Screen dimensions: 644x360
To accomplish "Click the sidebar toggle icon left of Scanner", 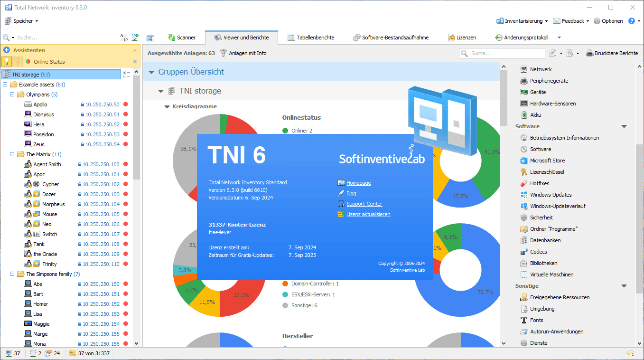I will 150,38.
